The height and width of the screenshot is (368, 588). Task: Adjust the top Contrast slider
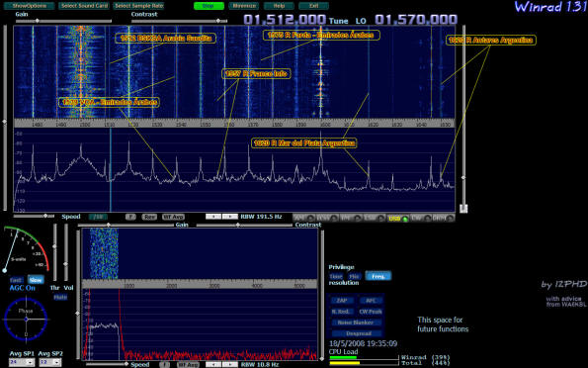pyautogui.click(x=179, y=21)
